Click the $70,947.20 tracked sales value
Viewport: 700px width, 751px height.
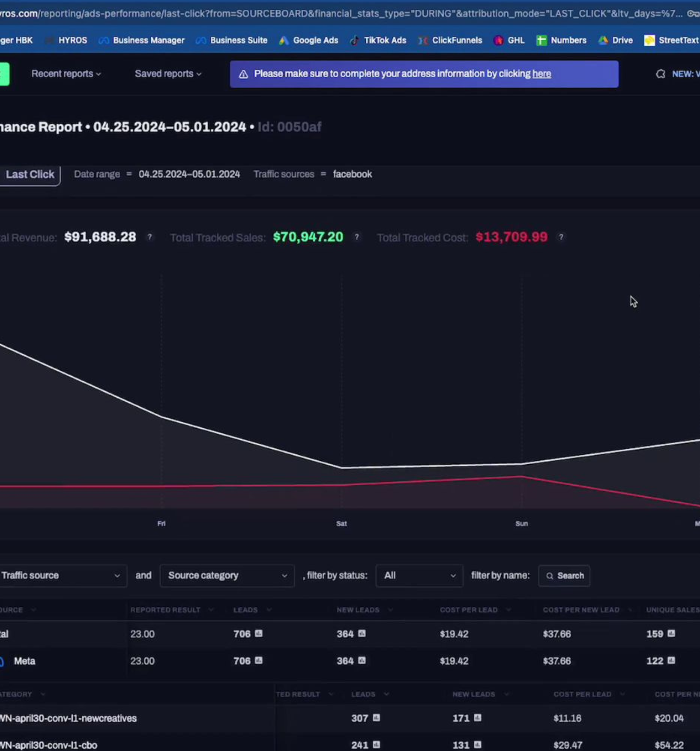308,237
